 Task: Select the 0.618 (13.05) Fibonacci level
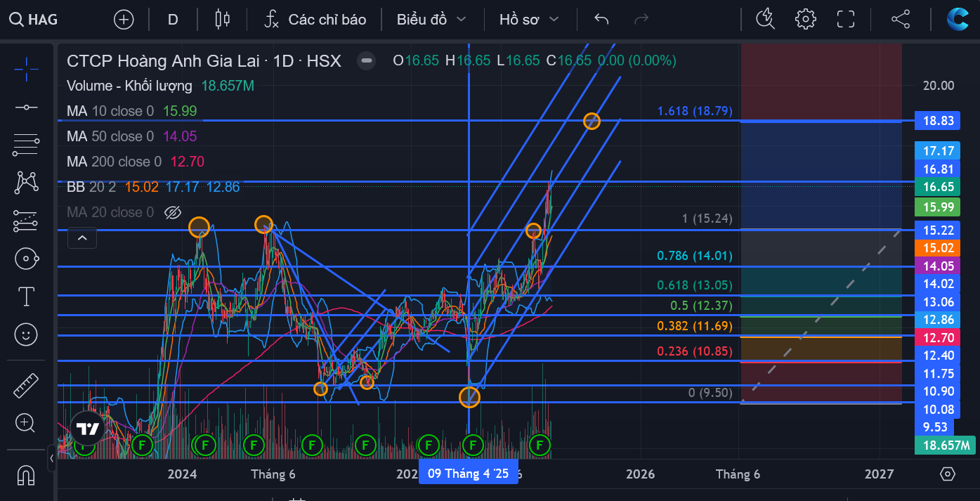coord(695,285)
